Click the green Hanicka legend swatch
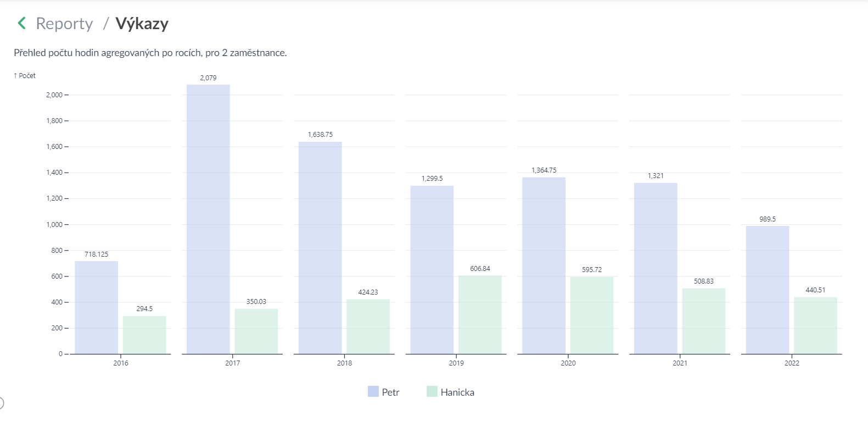The height and width of the screenshot is (432, 868). 432,392
